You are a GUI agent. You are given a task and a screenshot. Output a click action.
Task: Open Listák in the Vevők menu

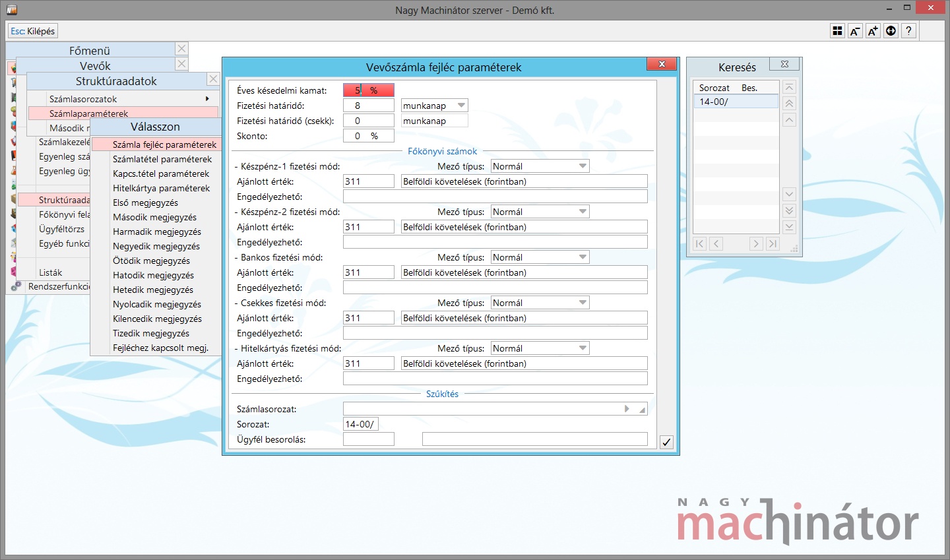50,272
